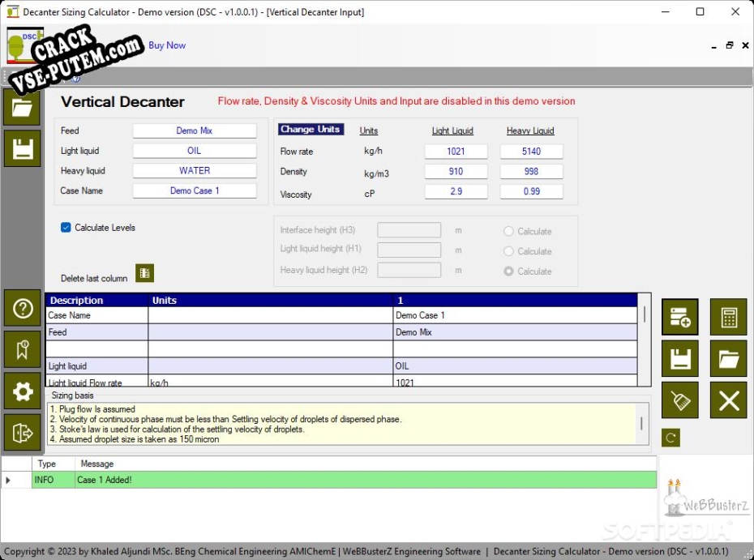Click the Light liquid height (H1) input box
The image size is (754, 560).
(409, 250)
